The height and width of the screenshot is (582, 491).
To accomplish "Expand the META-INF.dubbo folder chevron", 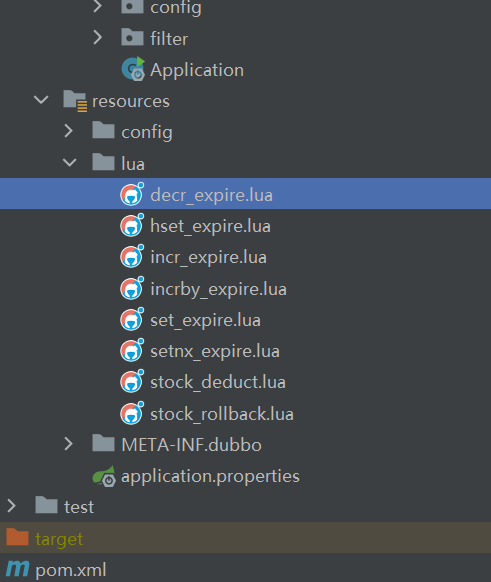I will point(69,444).
